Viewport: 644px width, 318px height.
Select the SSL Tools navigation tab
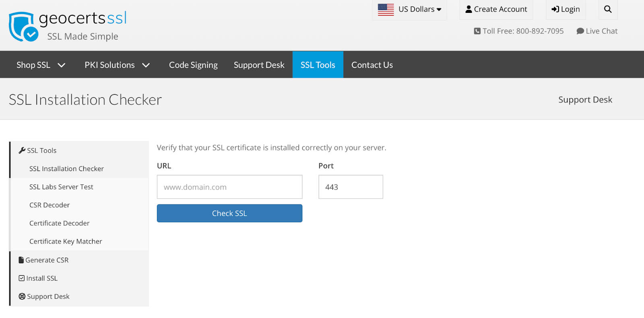(x=318, y=64)
